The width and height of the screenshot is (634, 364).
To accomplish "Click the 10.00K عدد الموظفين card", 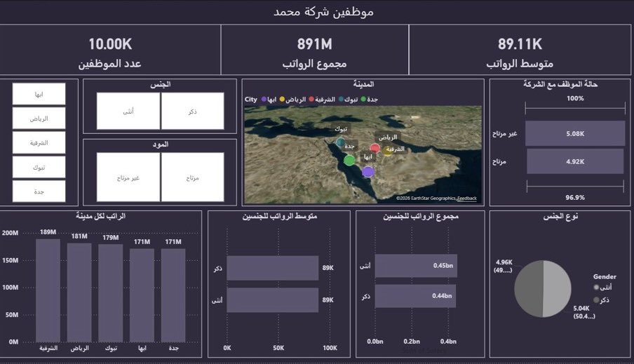I will (x=110, y=50).
